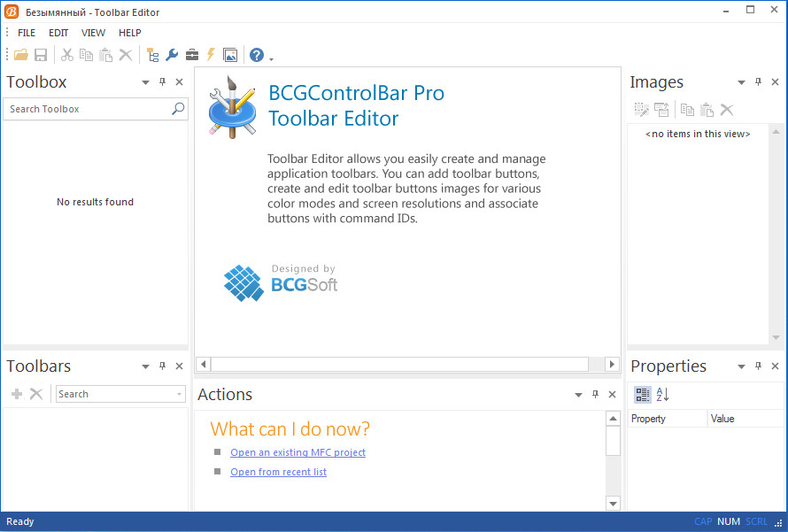Image resolution: width=788 pixels, height=532 pixels.
Task: Click 'Open from recent list' link
Action: tap(278, 472)
